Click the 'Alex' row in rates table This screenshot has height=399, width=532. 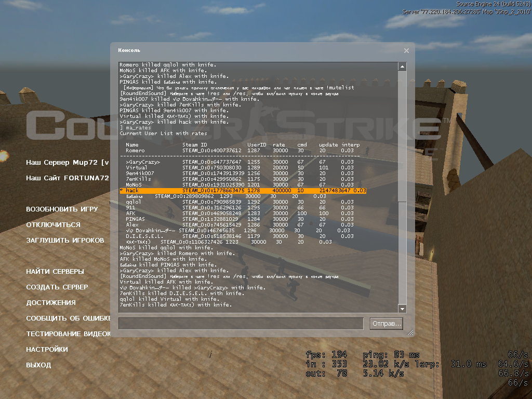tap(240, 224)
